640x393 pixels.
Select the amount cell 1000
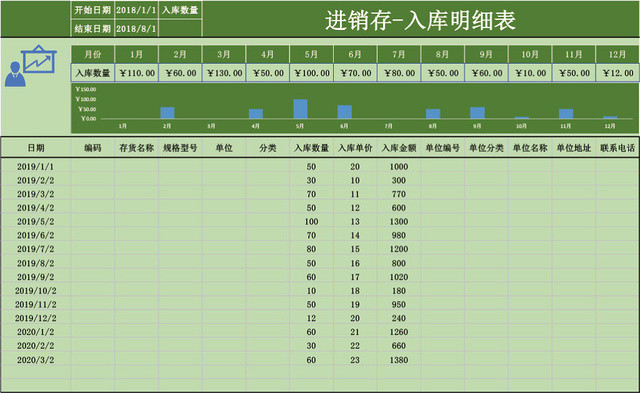pos(399,167)
